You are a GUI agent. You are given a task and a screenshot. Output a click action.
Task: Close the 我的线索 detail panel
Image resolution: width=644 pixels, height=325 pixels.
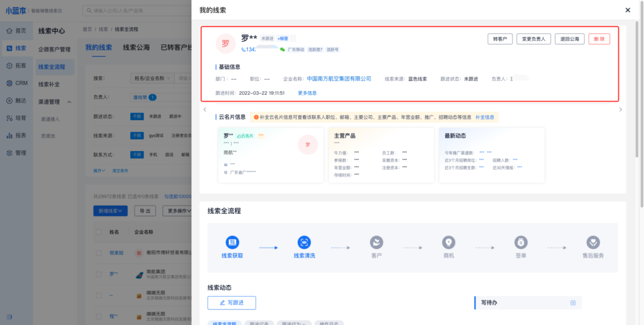(x=627, y=10)
